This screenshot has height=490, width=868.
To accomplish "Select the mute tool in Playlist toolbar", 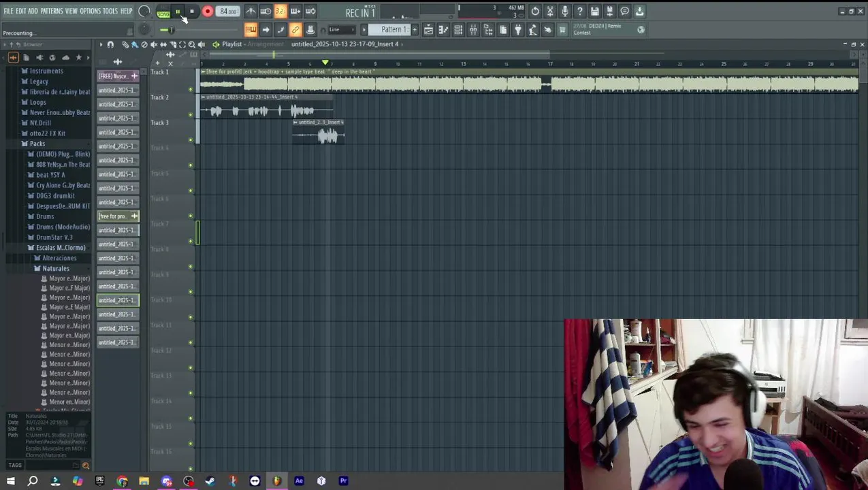I will click(x=154, y=44).
